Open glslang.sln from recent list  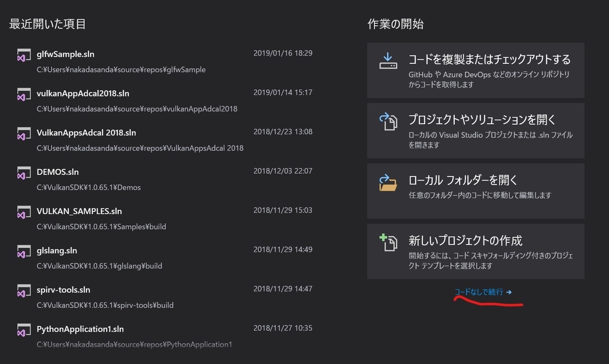click(x=164, y=258)
